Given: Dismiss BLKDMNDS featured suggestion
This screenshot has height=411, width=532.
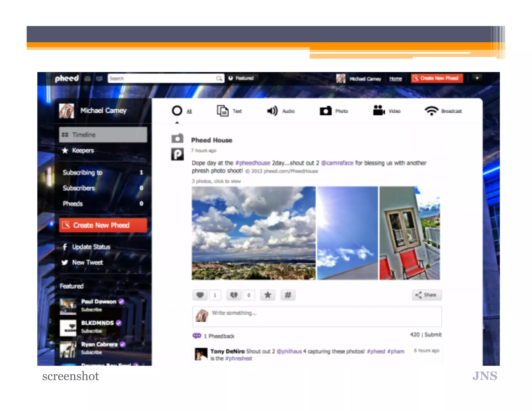Looking at the screenshot, I should (x=143, y=322).
